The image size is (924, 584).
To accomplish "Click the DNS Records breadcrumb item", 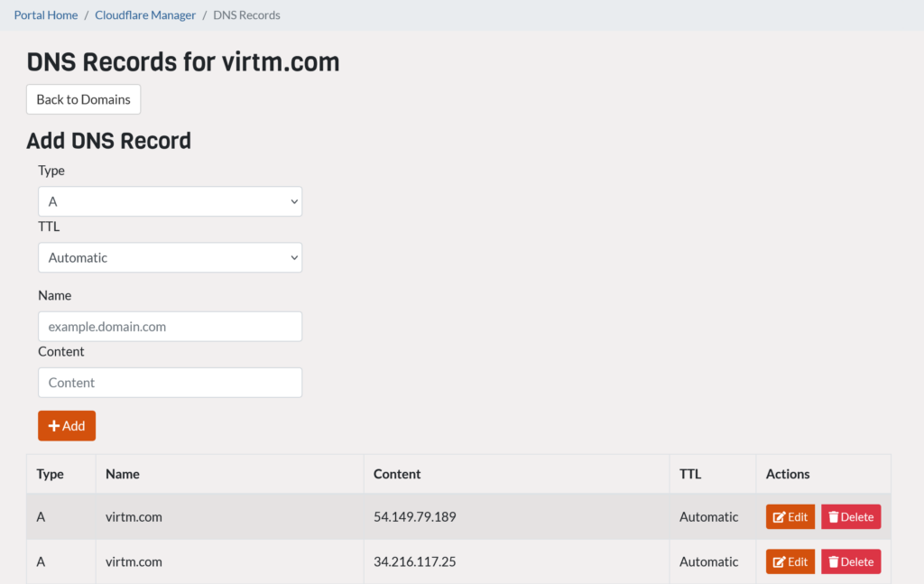I will [246, 14].
